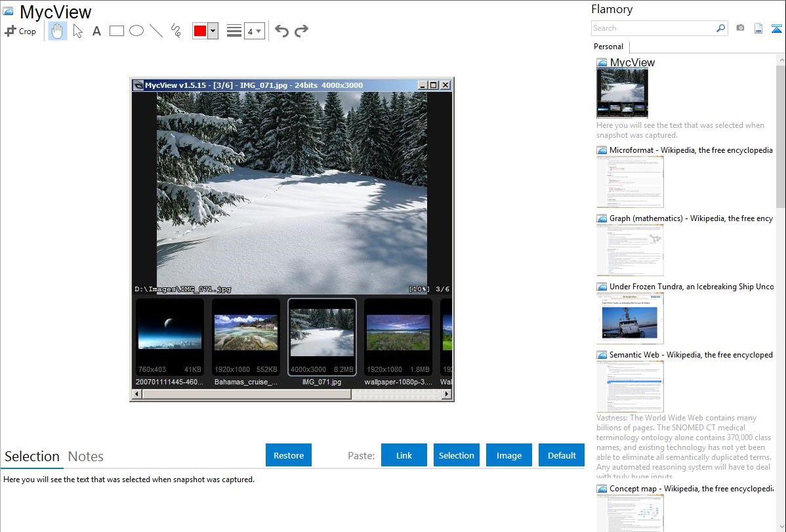Pick the ellipse shape tool
This screenshot has height=532, width=786.
[x=136, y=31]
